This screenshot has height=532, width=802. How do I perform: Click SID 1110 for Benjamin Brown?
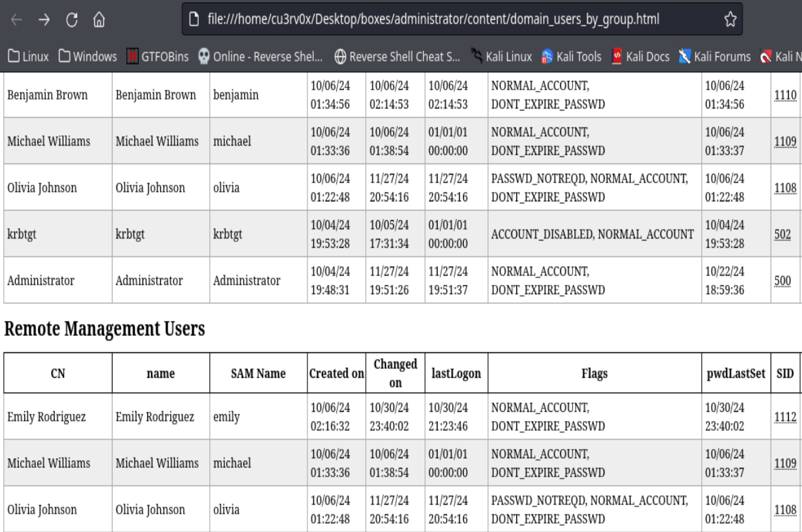(785, 95)
